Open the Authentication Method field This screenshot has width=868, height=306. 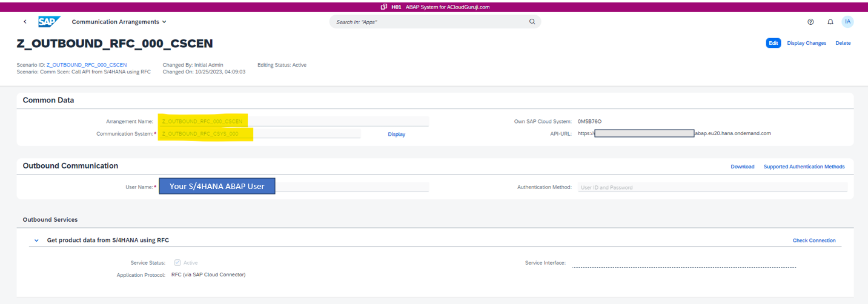click(712, 187)
